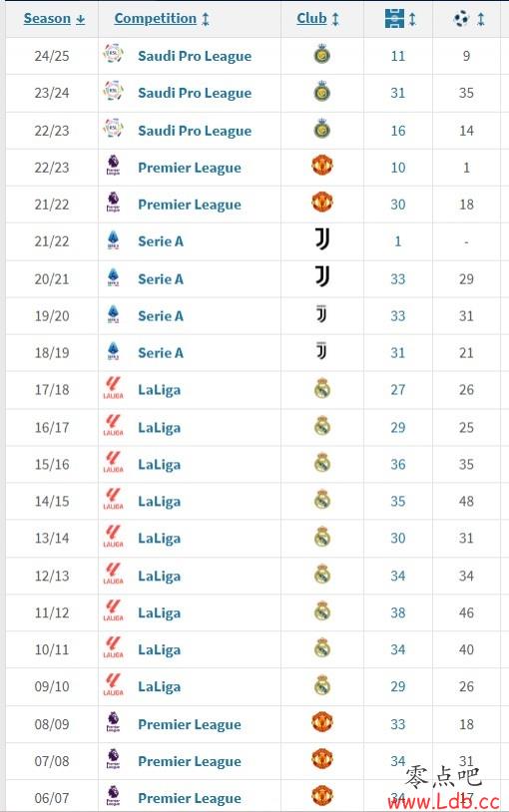Open LaLiga link for 11/12 season
This screenshot has height=812, width=509.
click(x=159, y=613)
